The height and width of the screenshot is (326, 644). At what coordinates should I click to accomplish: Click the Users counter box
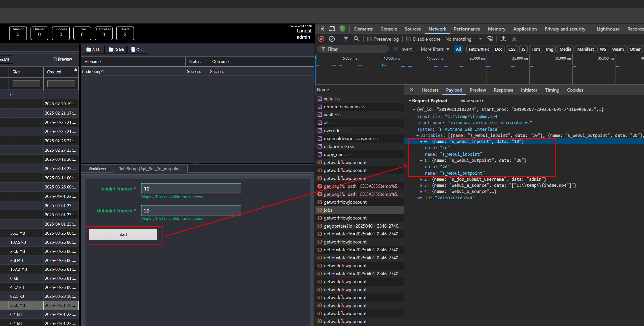pos(125,33)
